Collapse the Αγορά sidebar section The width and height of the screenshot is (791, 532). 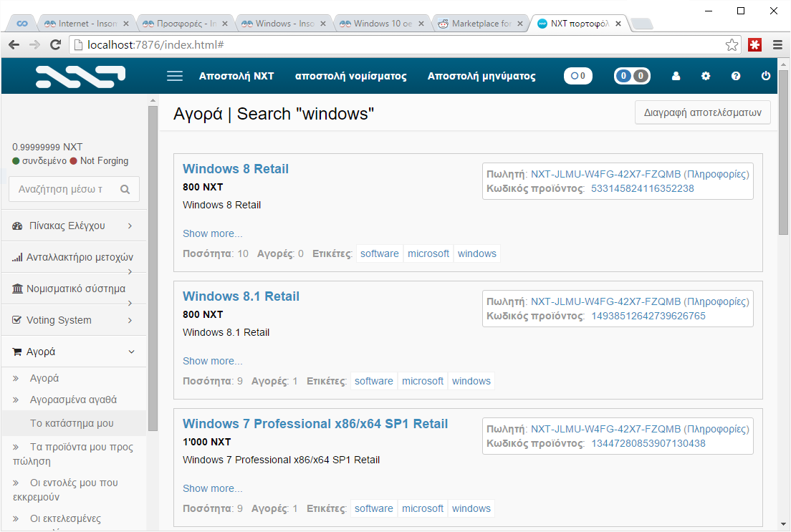click(x=75, y=352)
